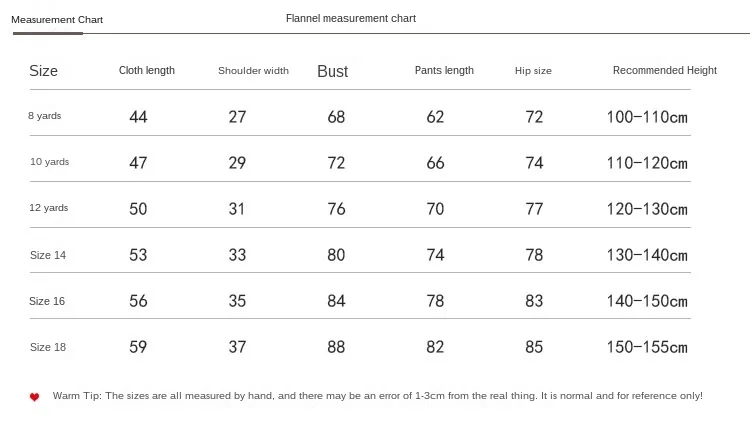This screenshot has height=425, width=750.
Task: Select the Flannel measurement chart heading
Action: [351, 19]
